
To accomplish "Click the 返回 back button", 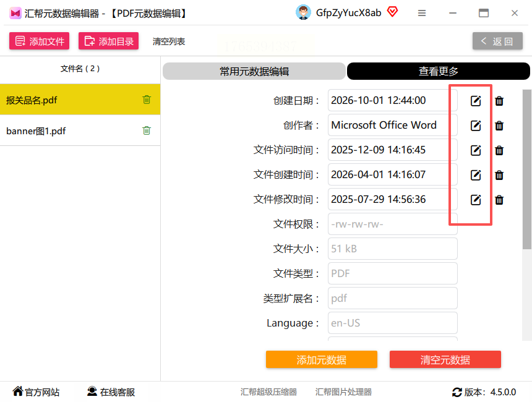I will 497,41.
